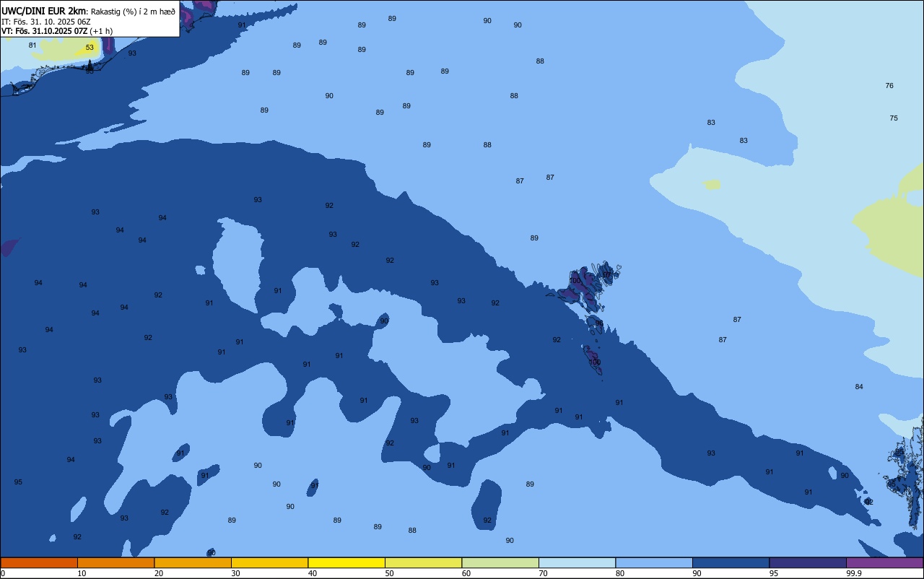Click the purple legend swatch above 99.9

click(x=884, y=562)
